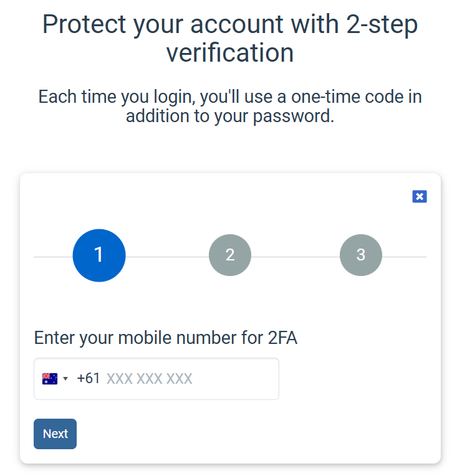Click progress line between steps 2 and 3
Viewport: 452px width, 476px height.
click(x=296, y=257)
